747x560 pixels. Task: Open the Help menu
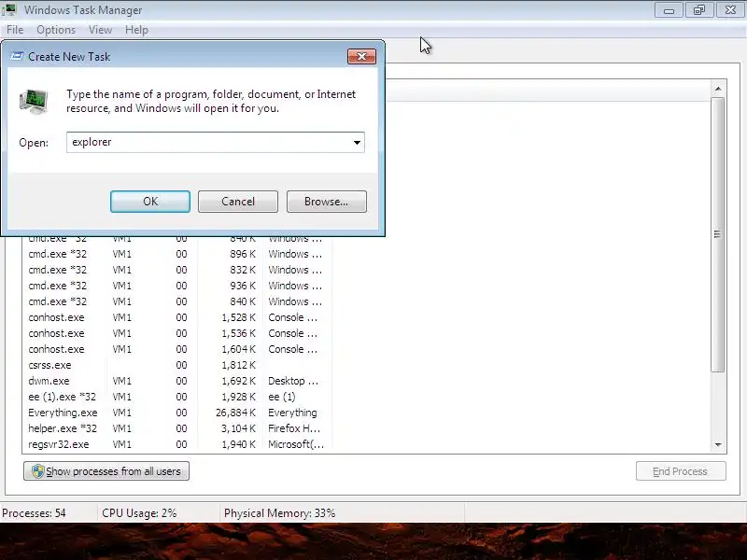136,30
